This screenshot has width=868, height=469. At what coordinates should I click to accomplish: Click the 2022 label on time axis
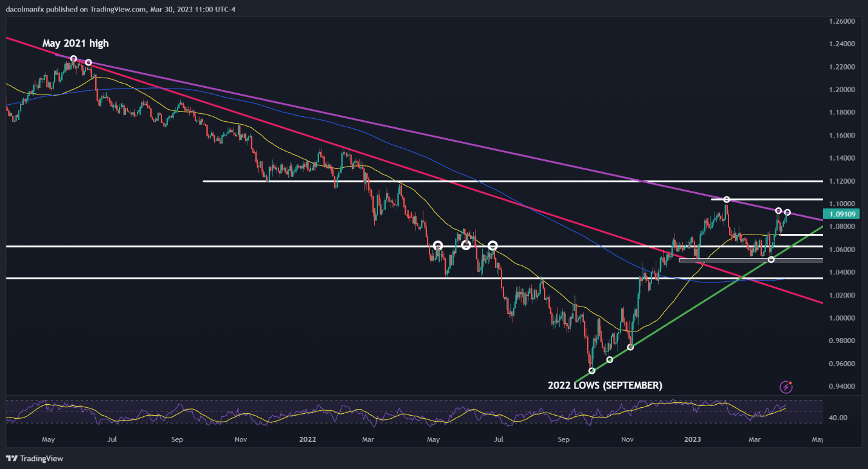point(308,439)
